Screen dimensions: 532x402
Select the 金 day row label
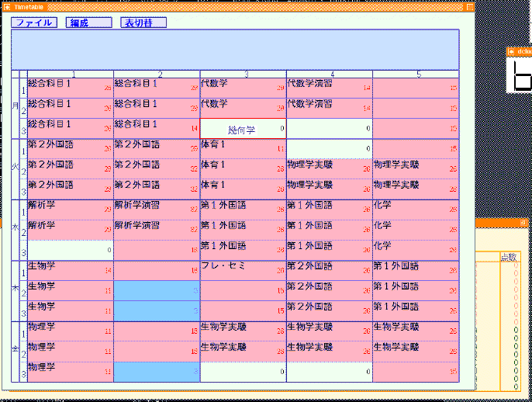[15, 351]
